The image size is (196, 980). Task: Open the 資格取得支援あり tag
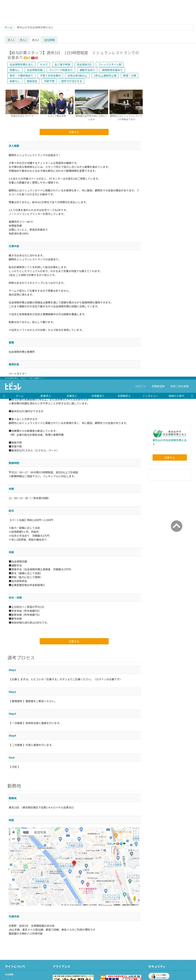[x=112, y=70]
